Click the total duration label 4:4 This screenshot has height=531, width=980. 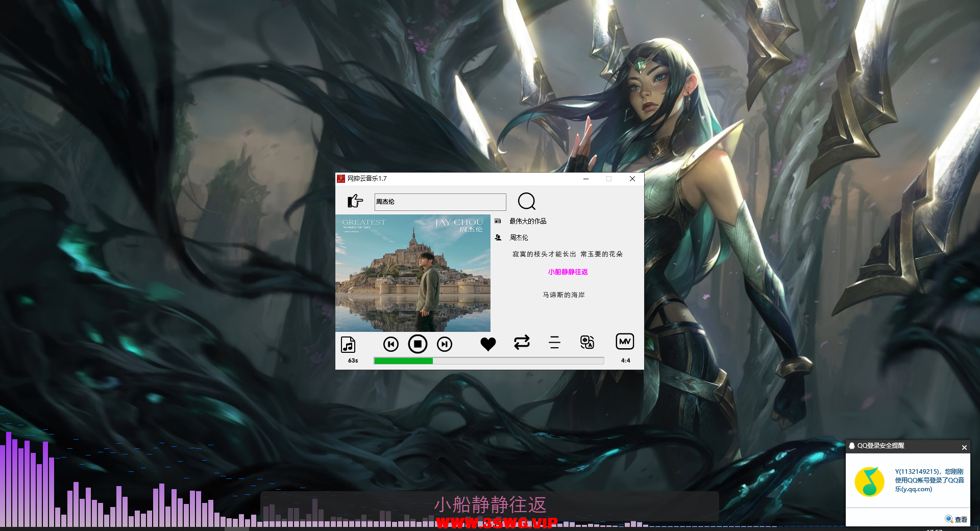pos(626,360)
